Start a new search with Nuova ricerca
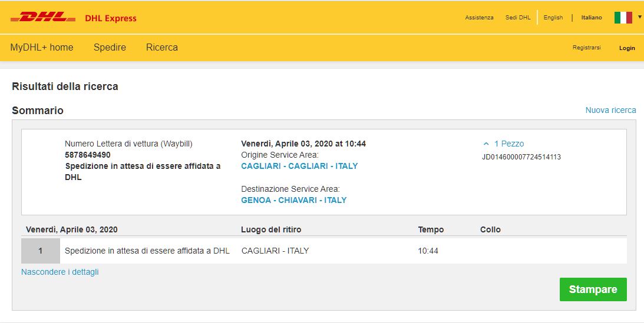The image size is (644, 323). tap(610, 110)
